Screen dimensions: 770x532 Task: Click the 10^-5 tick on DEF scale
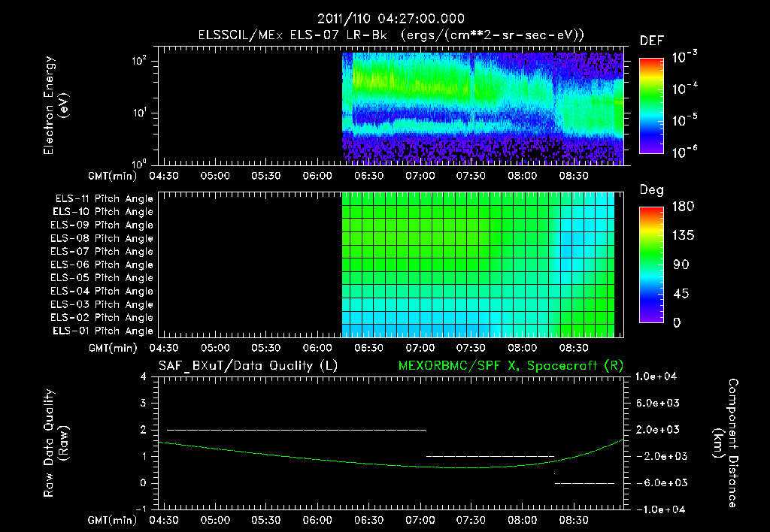tap(684, 120)
